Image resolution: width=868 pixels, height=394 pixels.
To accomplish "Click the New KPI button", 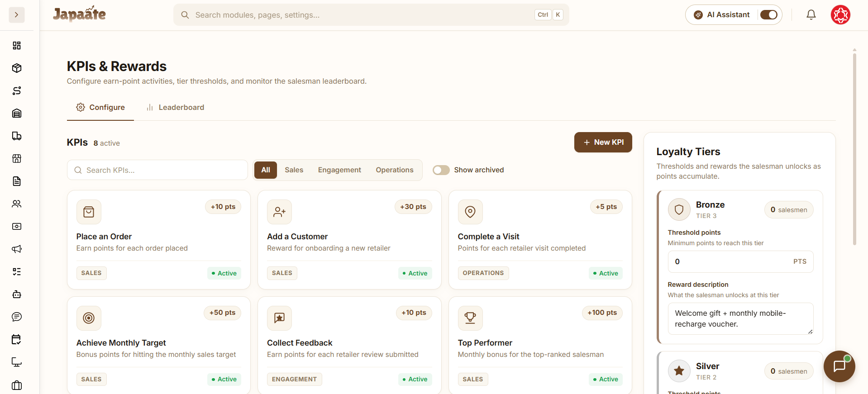I will pyautogui.click(x=603, y=142).
